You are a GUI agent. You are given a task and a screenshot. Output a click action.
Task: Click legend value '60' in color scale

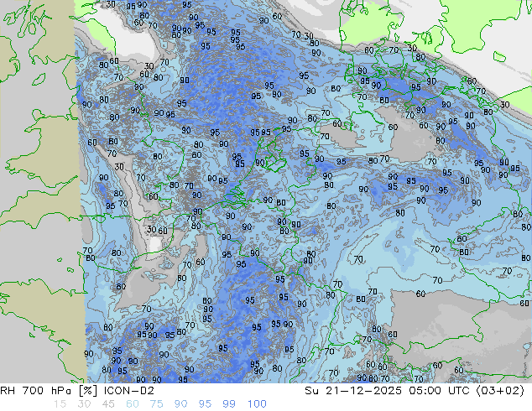click(x=133, y=404)
